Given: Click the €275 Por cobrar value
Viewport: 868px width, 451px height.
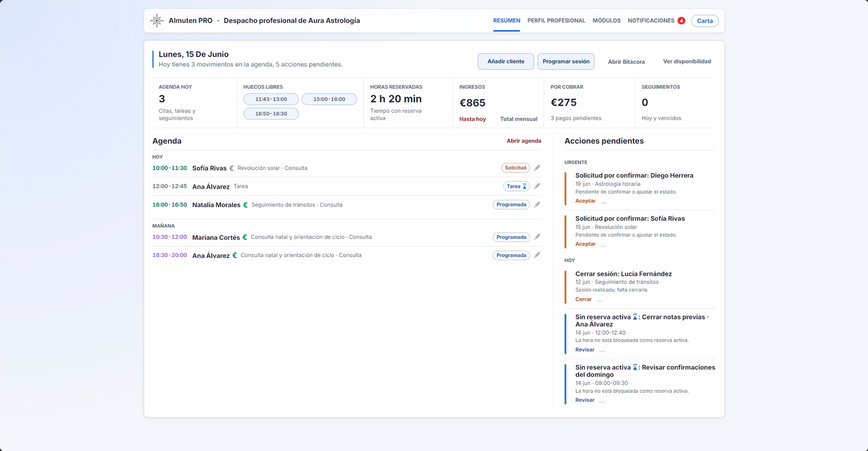Looking at the screenshot, I should coord(564,103).
